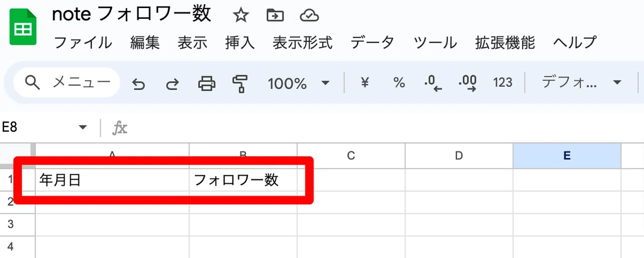Viewport: 644px width, 258px height.
Task: Expand the デフォ... font dropdown
Action: pyautogui.click(x=582, y=83)
